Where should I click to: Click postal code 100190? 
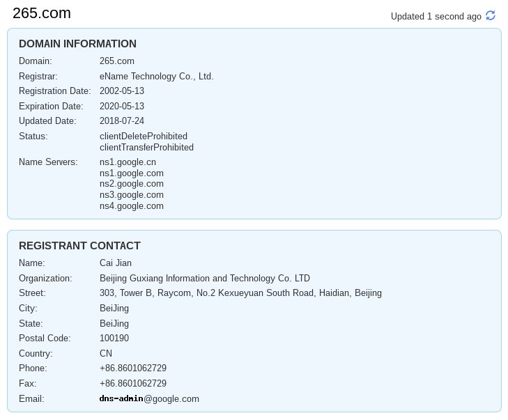pos(114,338)
